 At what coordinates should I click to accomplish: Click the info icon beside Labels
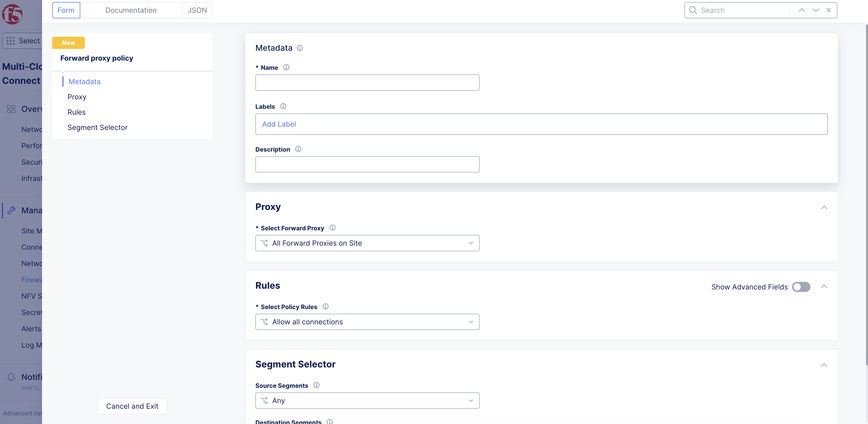283,107
